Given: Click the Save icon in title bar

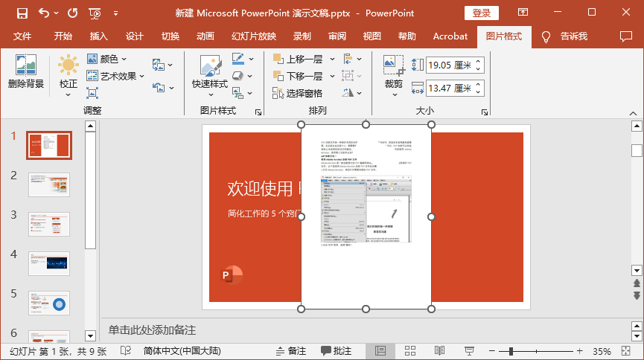Looking at the screenshot, I should pos(22,13).
